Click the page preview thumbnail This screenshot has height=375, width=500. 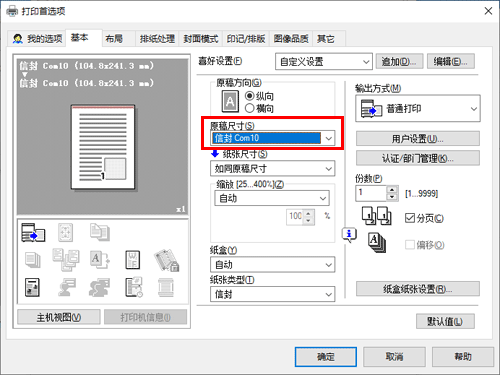coord(103,147)
